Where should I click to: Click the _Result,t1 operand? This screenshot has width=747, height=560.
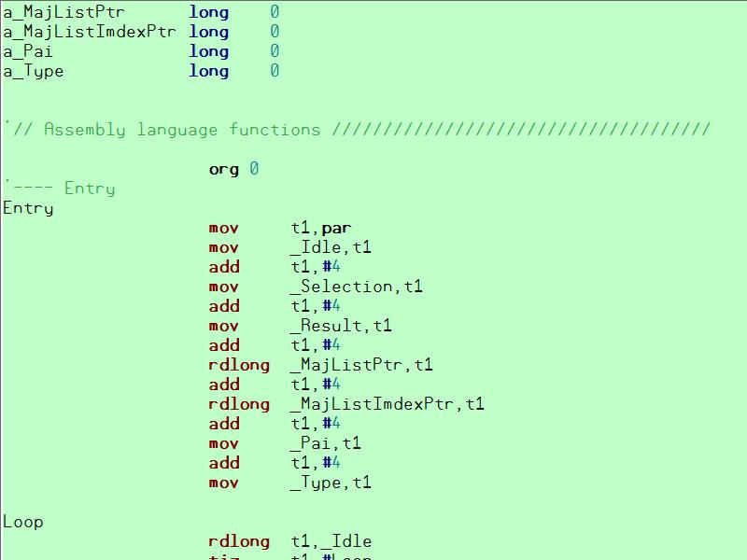tap(341, 326)
